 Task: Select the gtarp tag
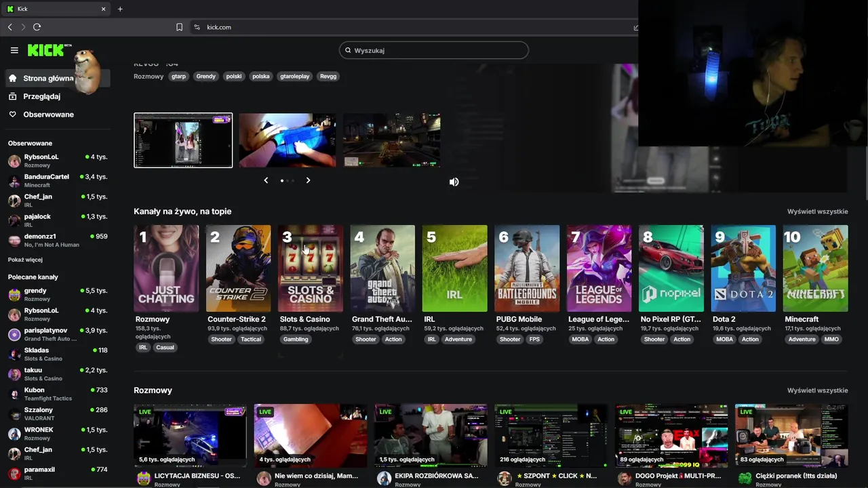click(178, 77)
